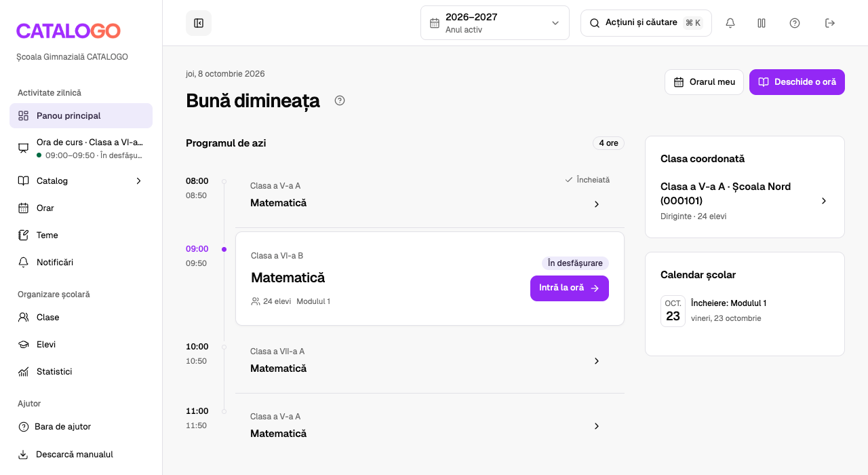Click the 24 elevi label in current lesson
The image size is (868, 475).
point(271,301)
